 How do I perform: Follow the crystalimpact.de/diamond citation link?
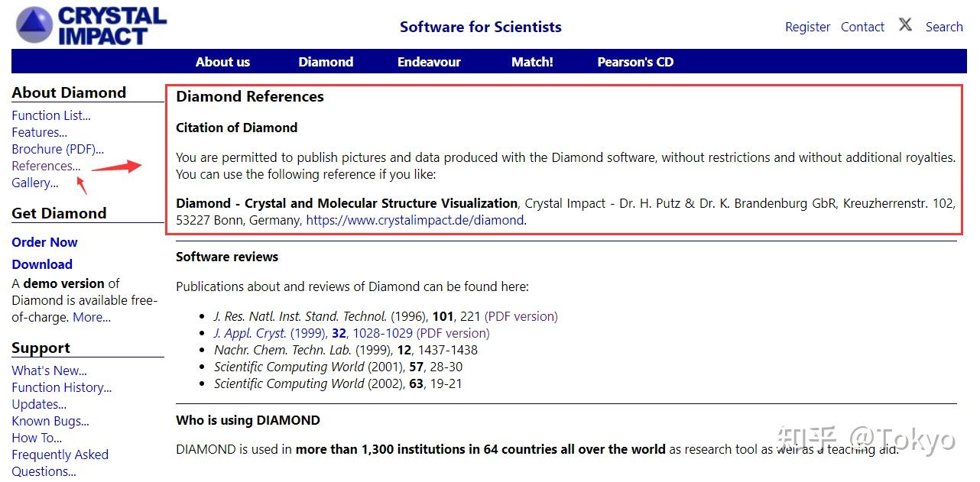[412, 220]
